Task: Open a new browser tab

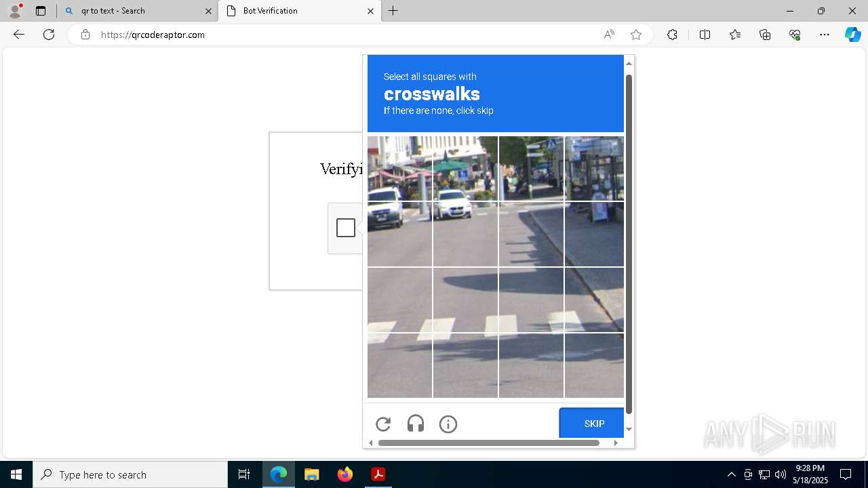Action: point(393,11)
